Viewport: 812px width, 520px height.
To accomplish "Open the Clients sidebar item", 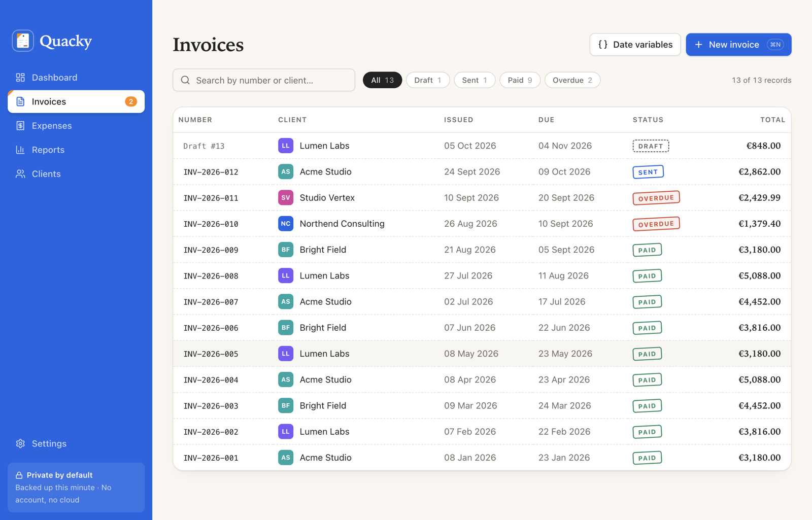I will click(76, 174).
